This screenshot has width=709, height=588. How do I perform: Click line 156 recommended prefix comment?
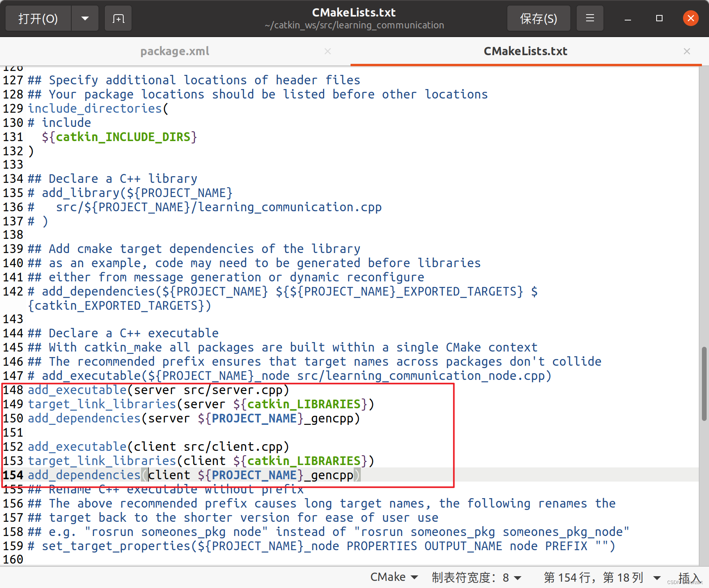pos(321,503)
